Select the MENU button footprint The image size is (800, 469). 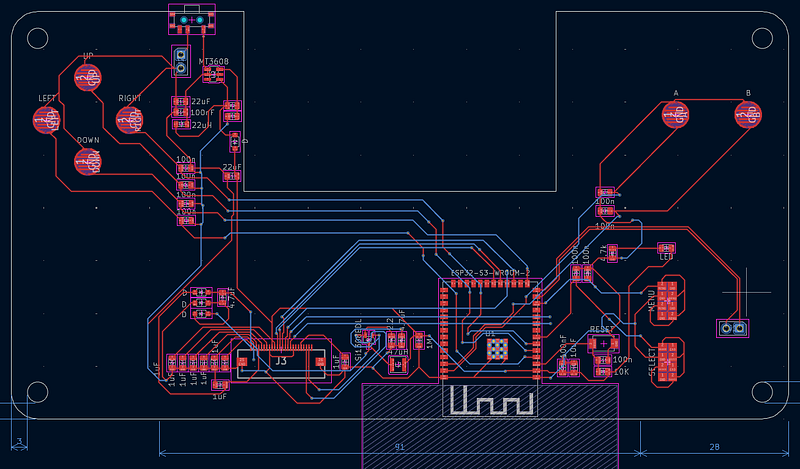(667, 301)
